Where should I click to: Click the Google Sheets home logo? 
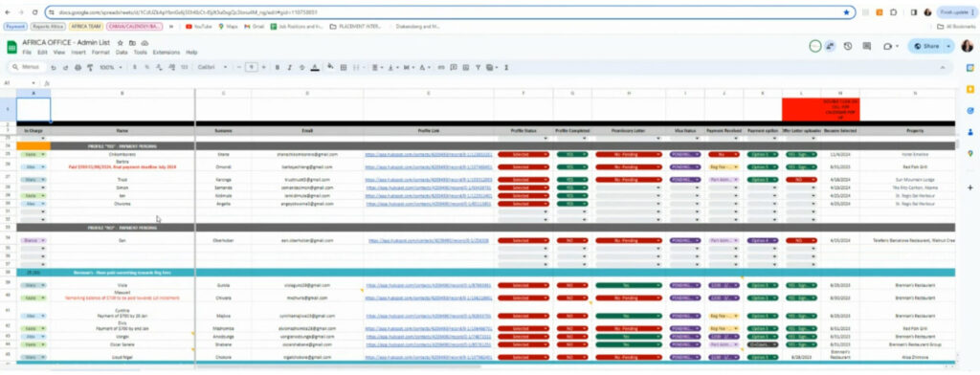coord(11,47)
